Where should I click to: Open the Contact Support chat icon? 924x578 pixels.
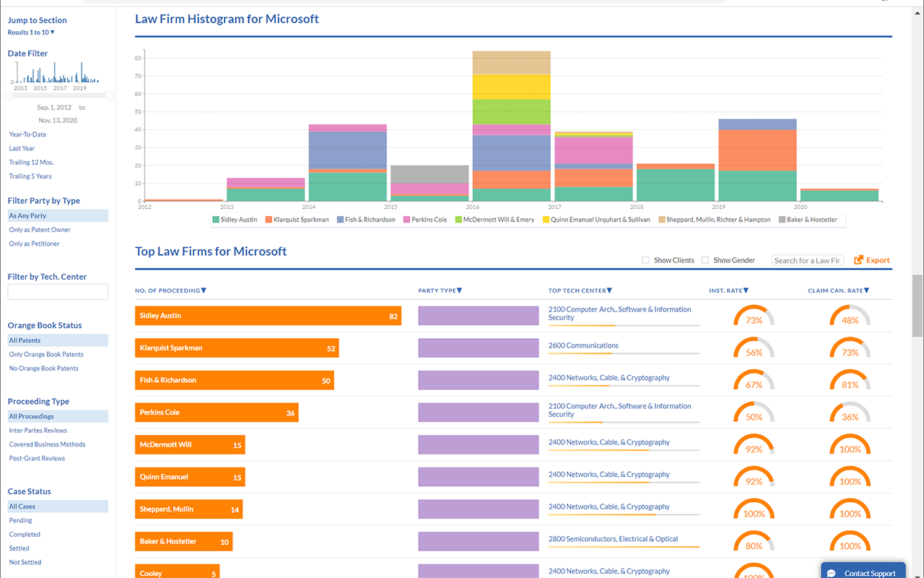click(x=831, y=573)
